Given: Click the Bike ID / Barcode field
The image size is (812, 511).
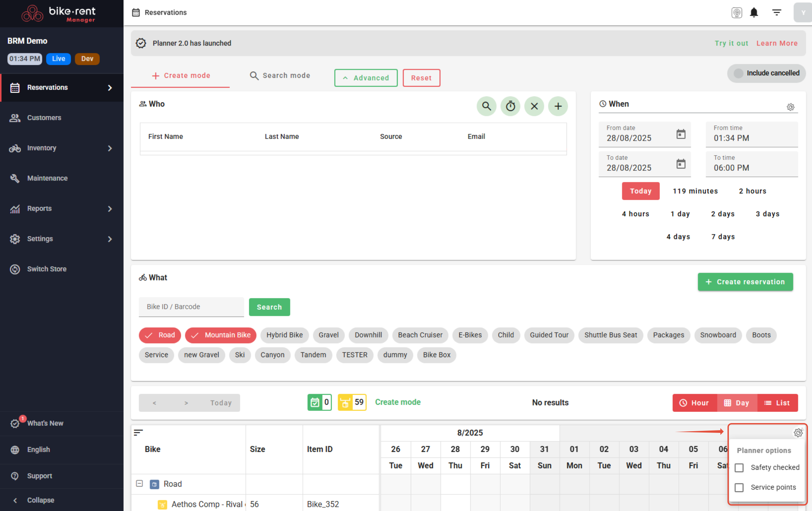Looking at the screenshot, I should 191,307.
